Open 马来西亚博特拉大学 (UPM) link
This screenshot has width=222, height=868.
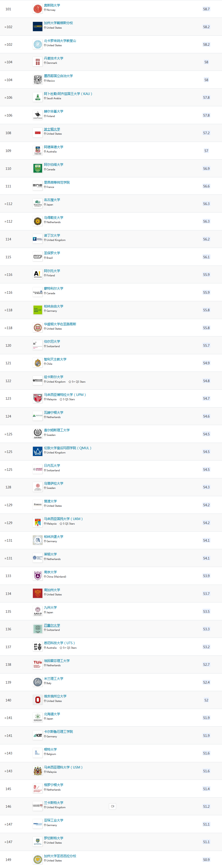point(65,395)
